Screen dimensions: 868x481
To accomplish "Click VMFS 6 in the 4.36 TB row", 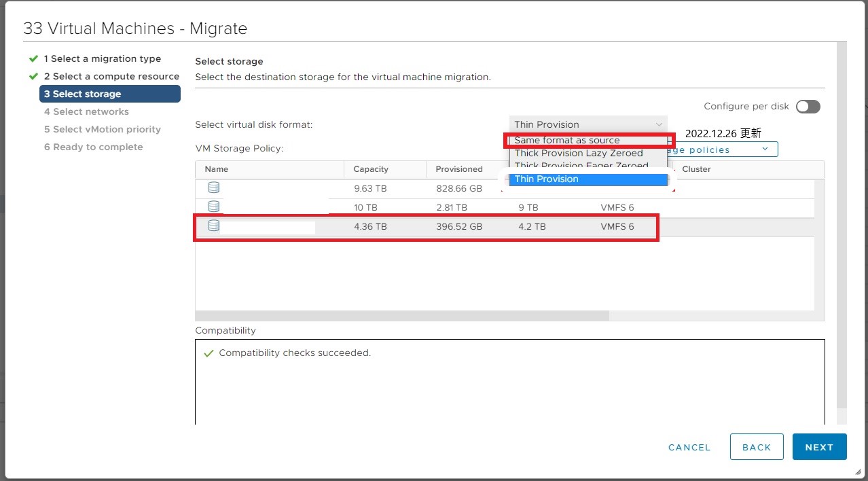I will 617,226.
